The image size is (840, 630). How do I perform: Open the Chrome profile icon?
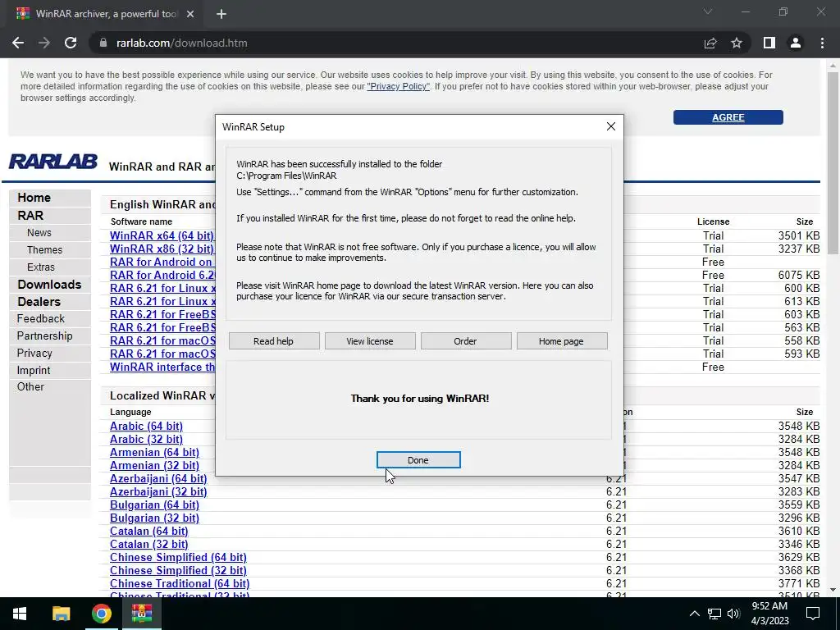[796, 43]
